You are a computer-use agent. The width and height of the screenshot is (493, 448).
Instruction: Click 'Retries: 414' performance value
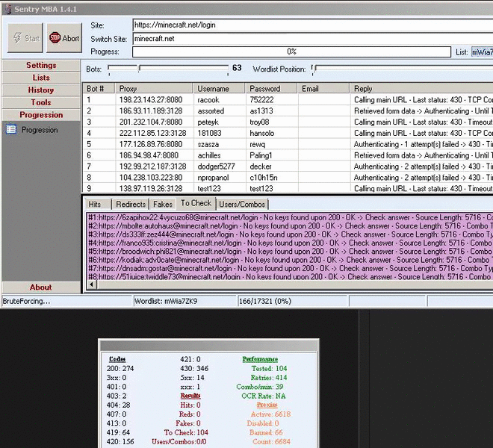tap(269, 377)
